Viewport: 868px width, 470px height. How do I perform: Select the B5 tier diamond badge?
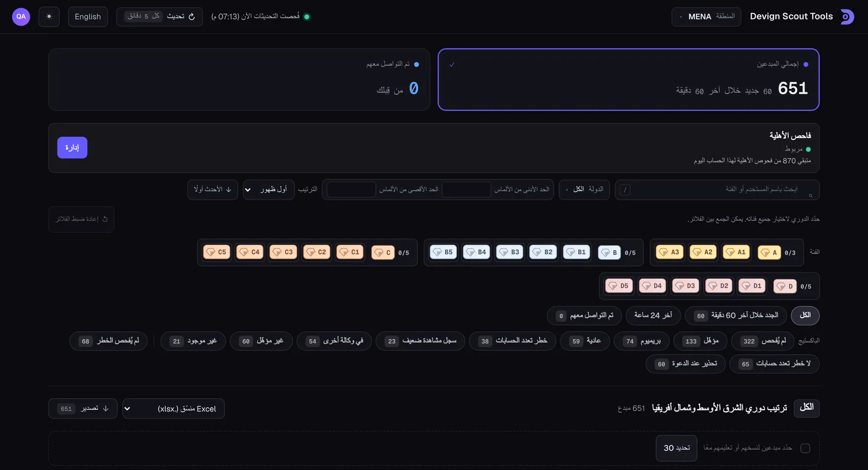(443, 252)
